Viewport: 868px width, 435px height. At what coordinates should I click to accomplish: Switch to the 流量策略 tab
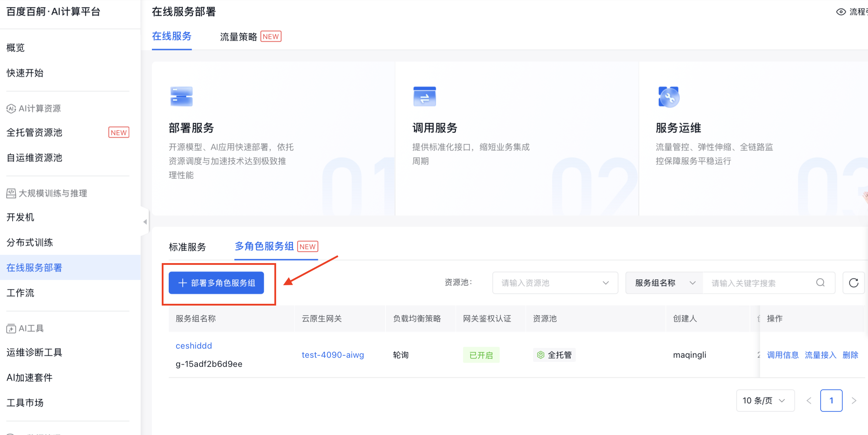coord(239,36)
